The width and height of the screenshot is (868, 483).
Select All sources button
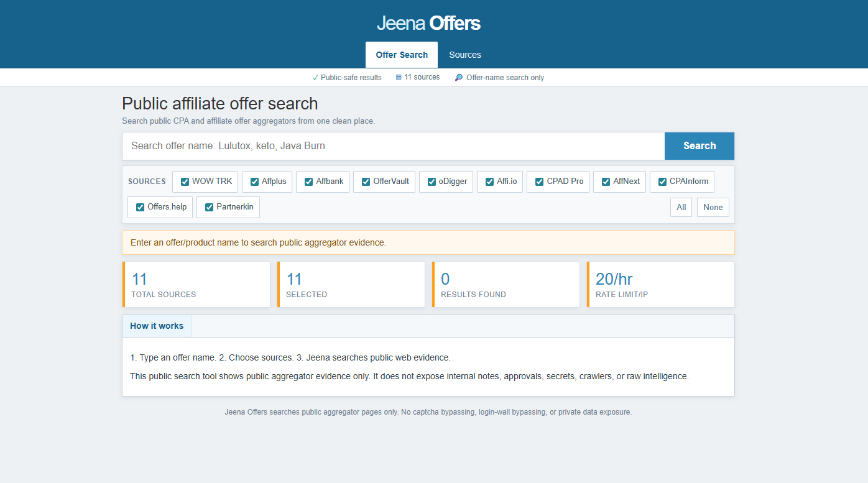click(681, 208)
